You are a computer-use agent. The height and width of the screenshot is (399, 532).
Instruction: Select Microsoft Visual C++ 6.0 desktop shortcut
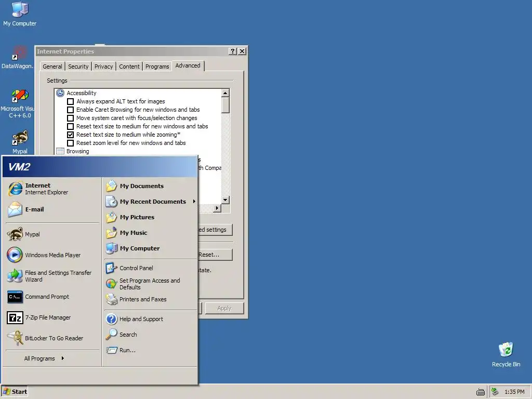19,104
